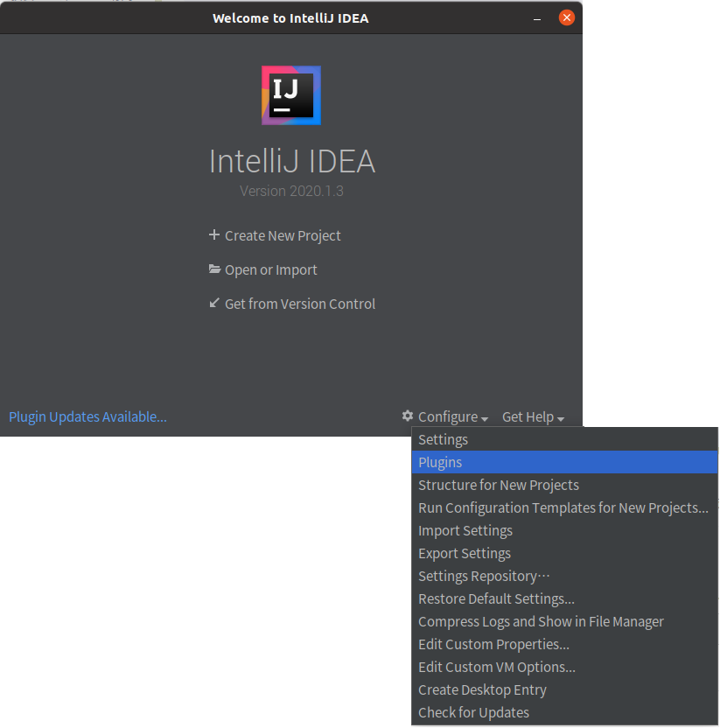Choose Restore Default Settings
The width and height of the screenshot is (720, 728).
pos(564,598)
